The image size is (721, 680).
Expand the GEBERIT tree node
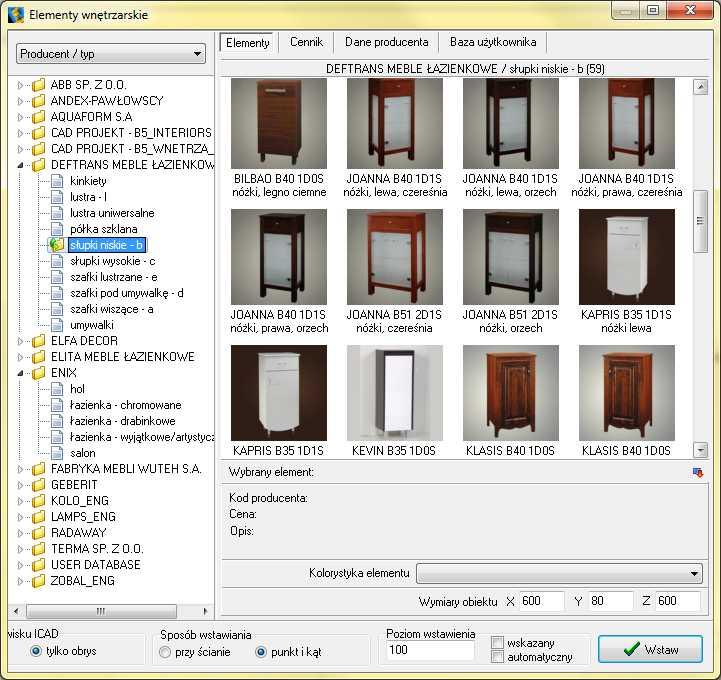[20, 485]
